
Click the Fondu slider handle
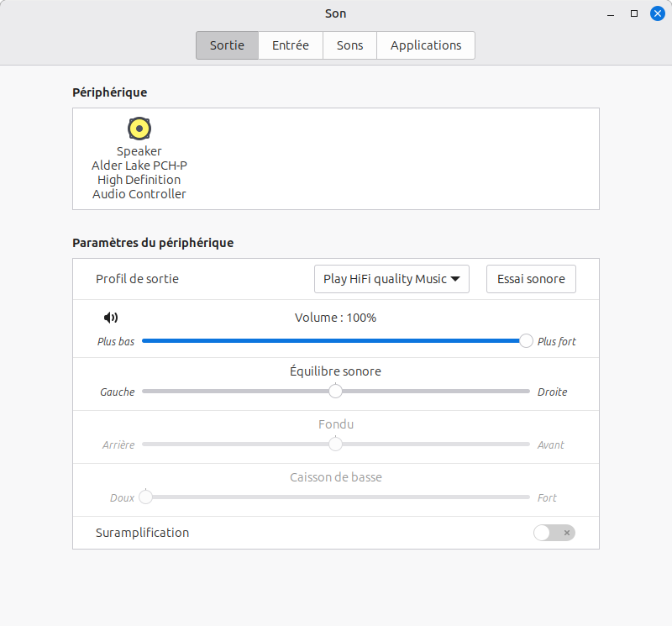335,444
